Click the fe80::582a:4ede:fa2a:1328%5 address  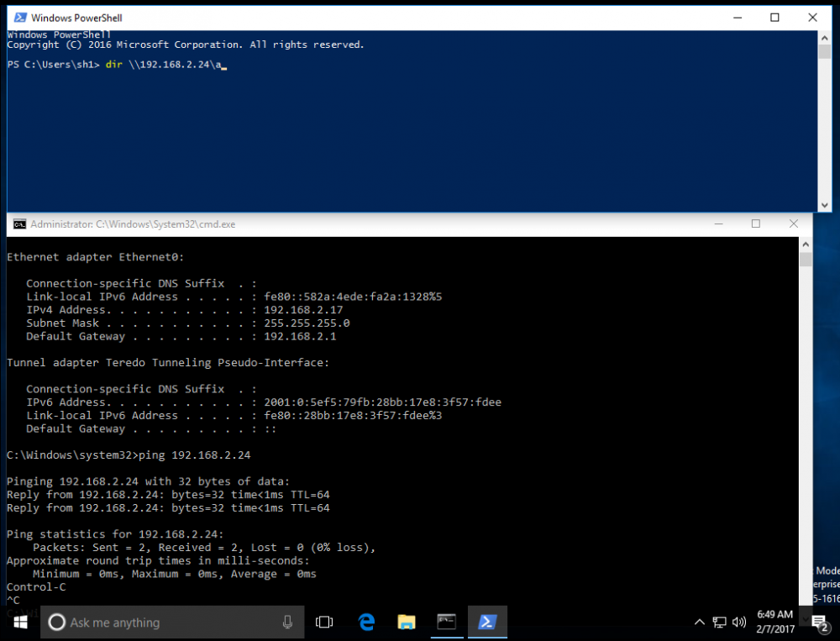[x=353, y=297]
